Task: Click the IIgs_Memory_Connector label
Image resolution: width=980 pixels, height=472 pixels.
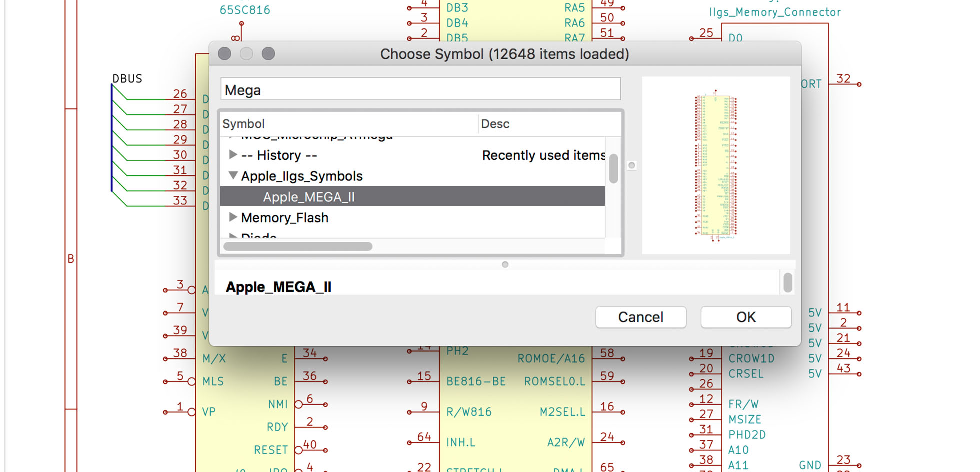Action: pyautogui.click(x=775, y=12)
